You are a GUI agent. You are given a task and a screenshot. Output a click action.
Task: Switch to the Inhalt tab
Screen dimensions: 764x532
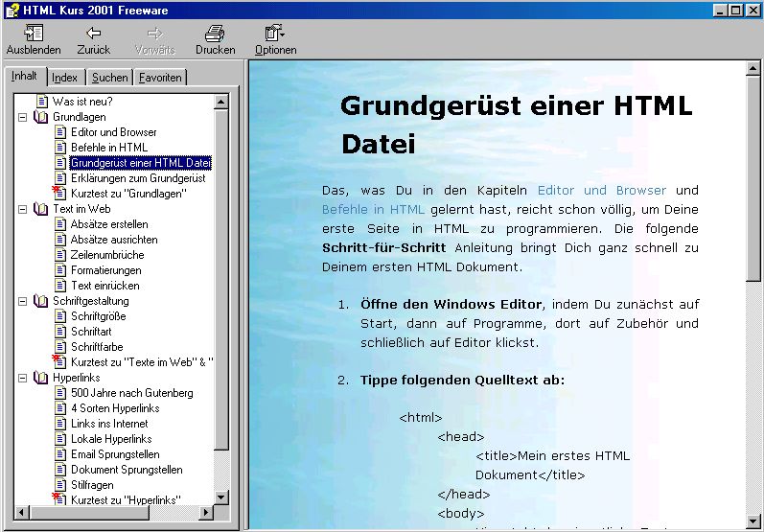[x=24, y=76]
